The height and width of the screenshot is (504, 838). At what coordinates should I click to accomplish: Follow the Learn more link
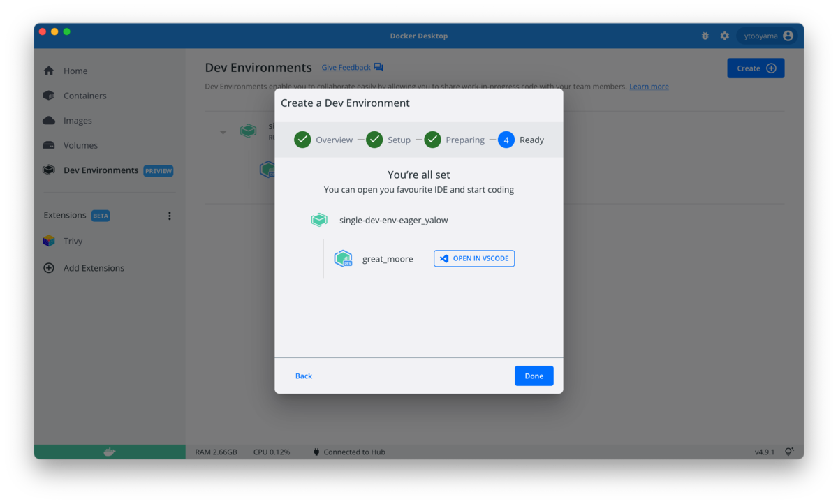(649, 87)
